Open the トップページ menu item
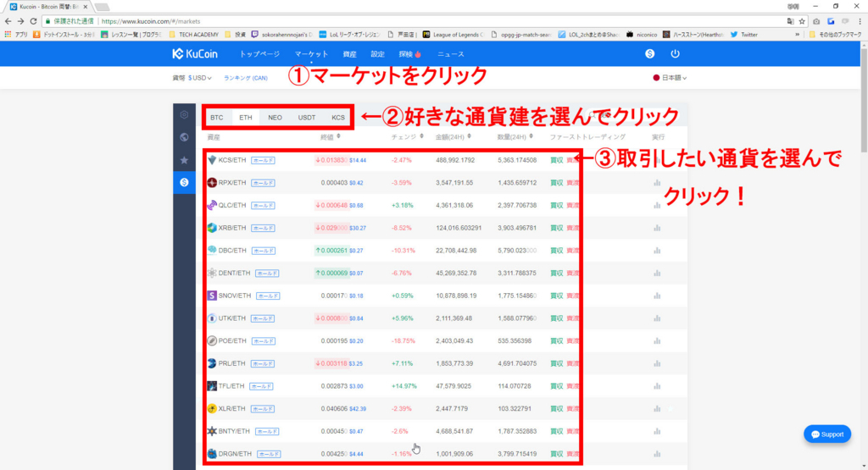This screenshot has width=868, height=470. (x=259, y=54)
